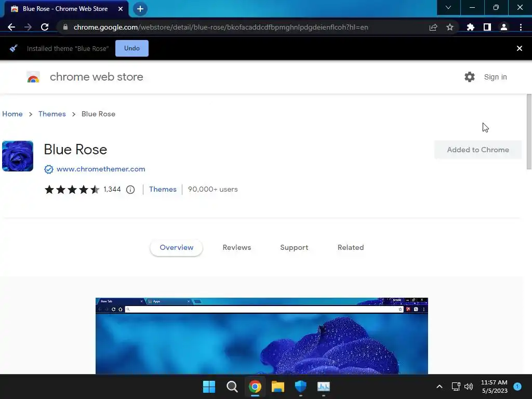Open a new tab
Image resolution: width=532 pixels, height=399 pixels.
140,9
